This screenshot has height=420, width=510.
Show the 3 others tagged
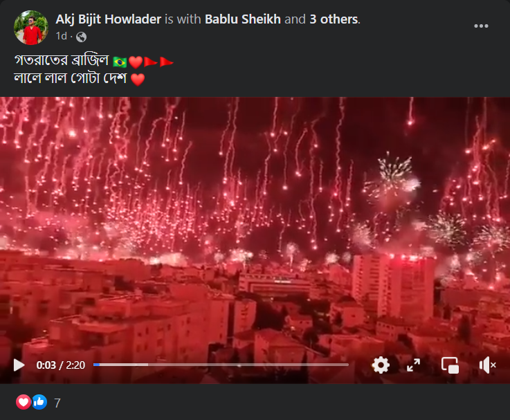[x=334, y=19]
